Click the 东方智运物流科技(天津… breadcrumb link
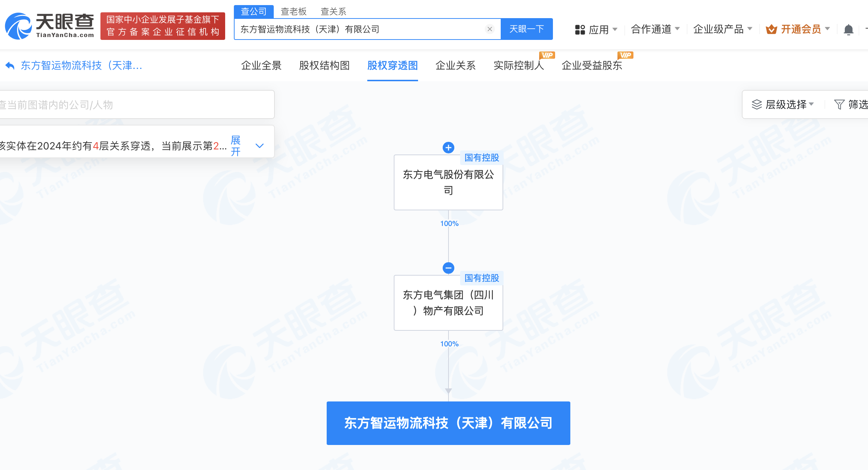868x470 pixels. click(x=82, y=66)
